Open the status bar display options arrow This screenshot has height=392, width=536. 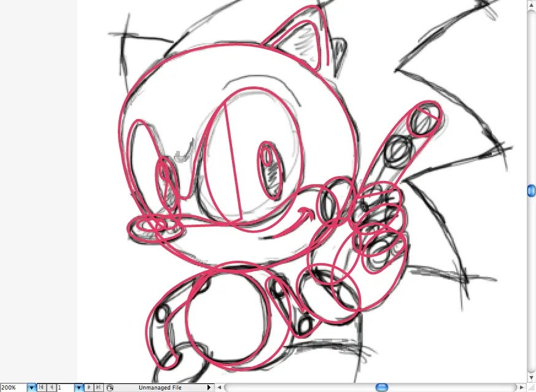pyautogui.click(x=209, y=388)
